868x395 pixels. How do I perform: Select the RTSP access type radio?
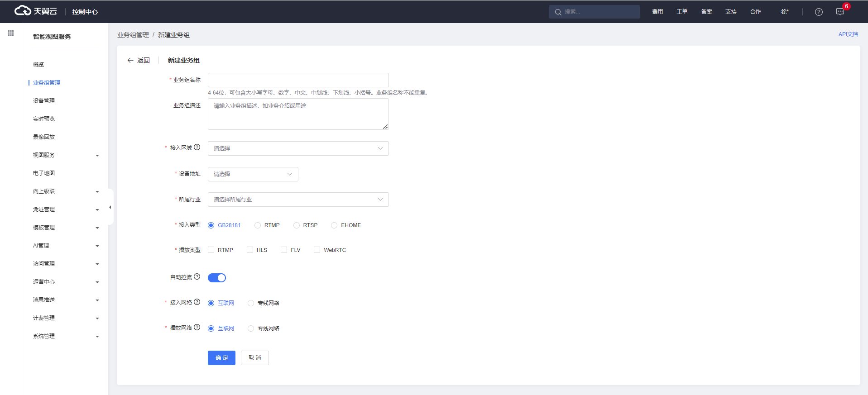pos(297,225)
